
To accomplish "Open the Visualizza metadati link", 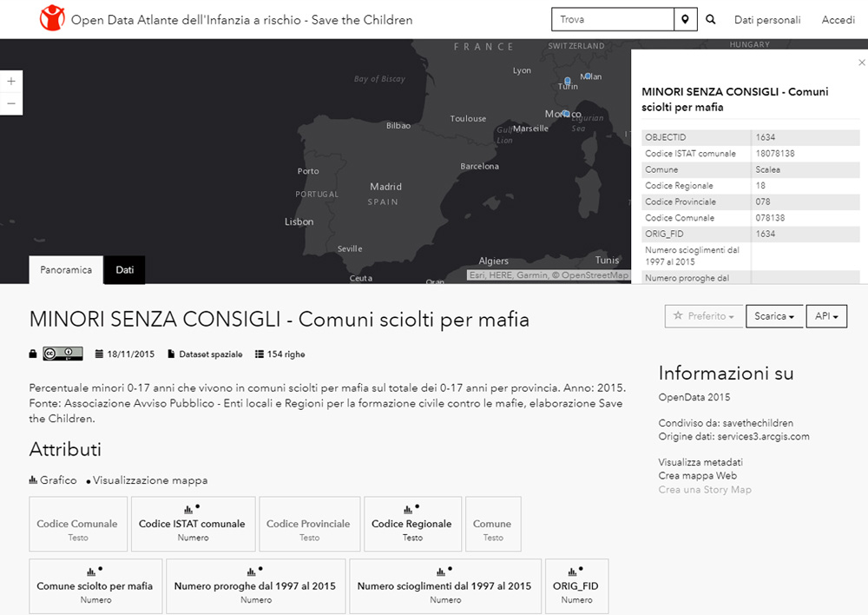I will tap(700, 462).
